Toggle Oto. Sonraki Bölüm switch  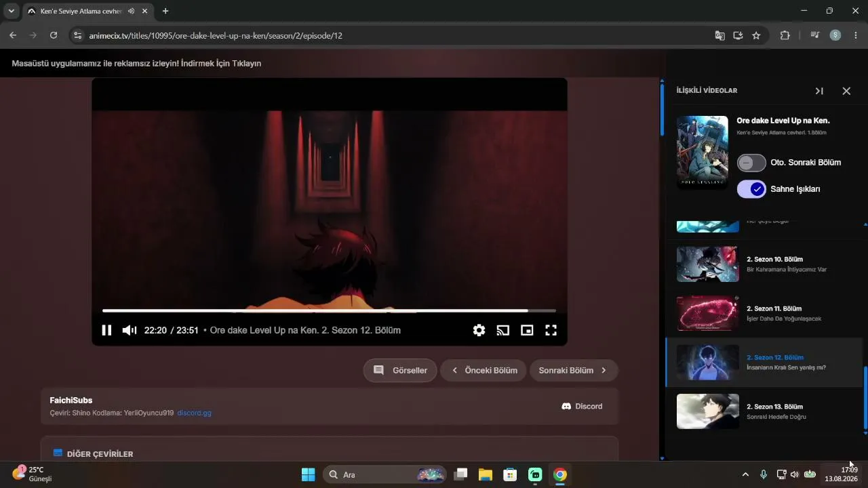751,163
